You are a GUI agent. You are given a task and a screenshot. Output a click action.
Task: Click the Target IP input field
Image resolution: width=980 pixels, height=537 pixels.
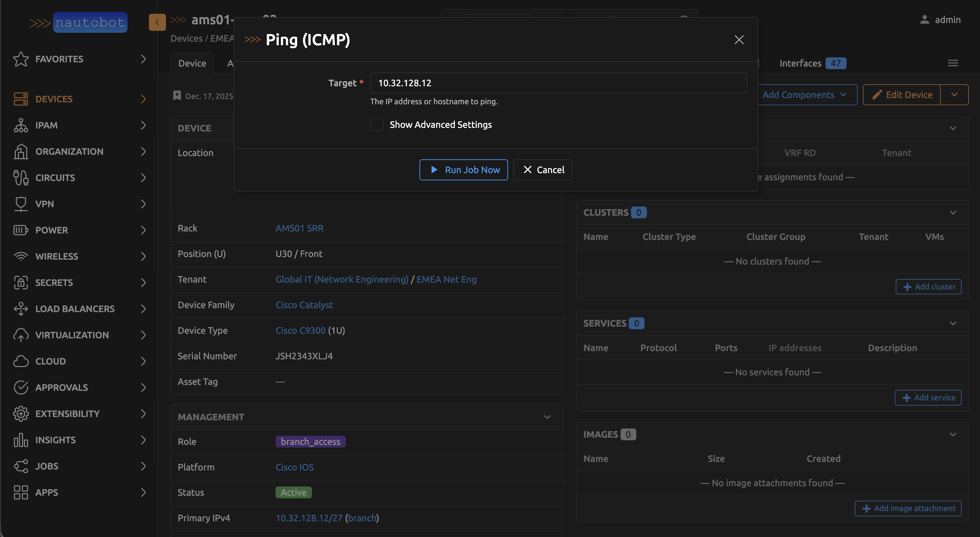(558, 83)
